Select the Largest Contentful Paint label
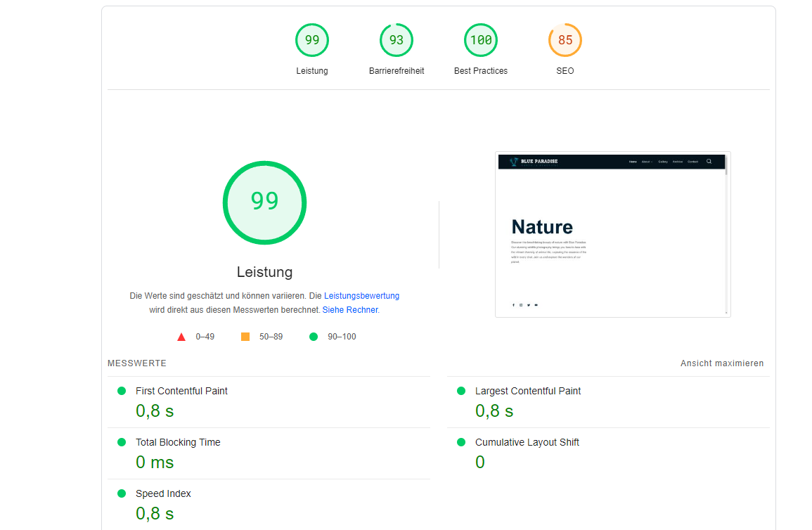This screenshot has width=812, height=530. coord(528,392)
